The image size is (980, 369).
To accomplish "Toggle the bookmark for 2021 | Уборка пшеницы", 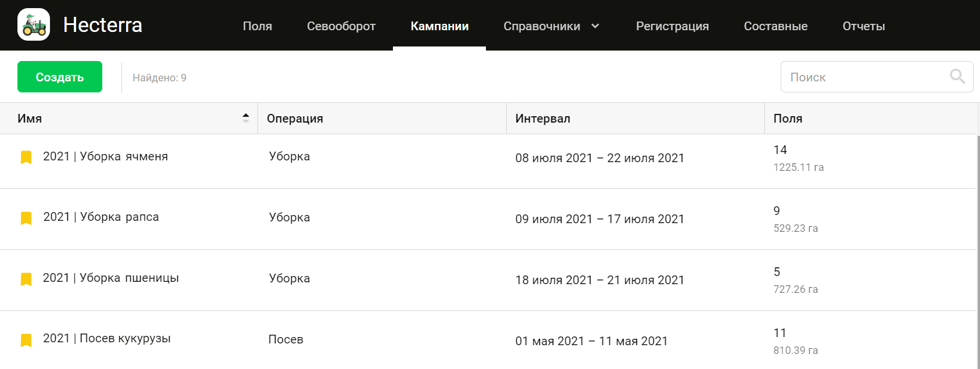I will (26, 278).
